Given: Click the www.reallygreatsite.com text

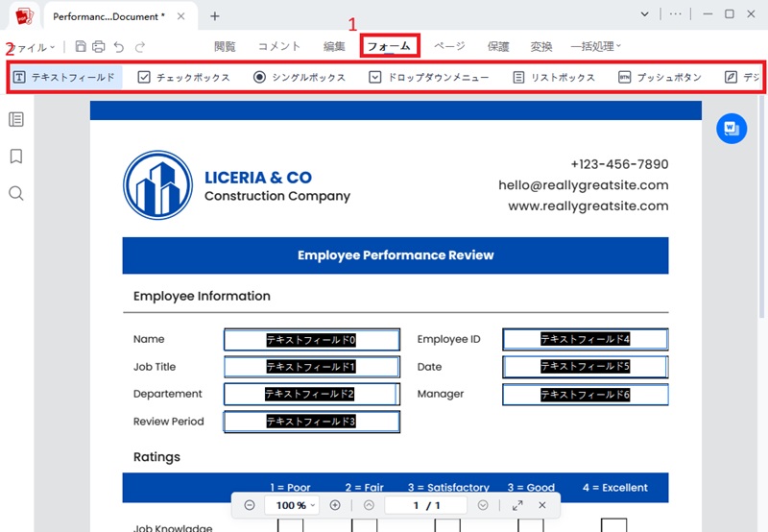Looking at the screenshot, I should 588,206.
